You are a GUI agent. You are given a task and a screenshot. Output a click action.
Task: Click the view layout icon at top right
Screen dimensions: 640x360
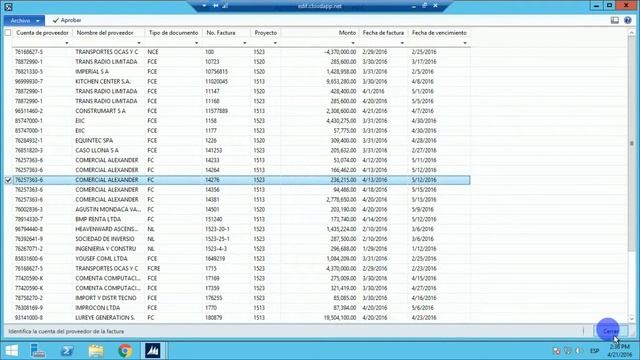click(x=615, y=20)
